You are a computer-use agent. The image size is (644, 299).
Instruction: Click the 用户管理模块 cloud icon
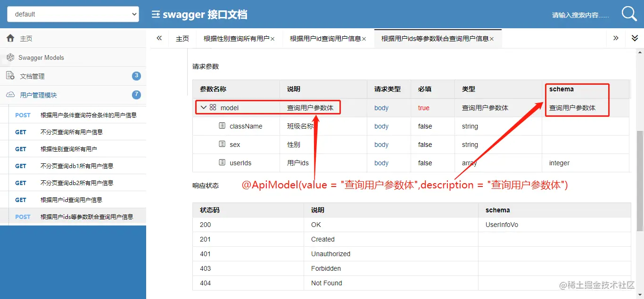point(10,95)
